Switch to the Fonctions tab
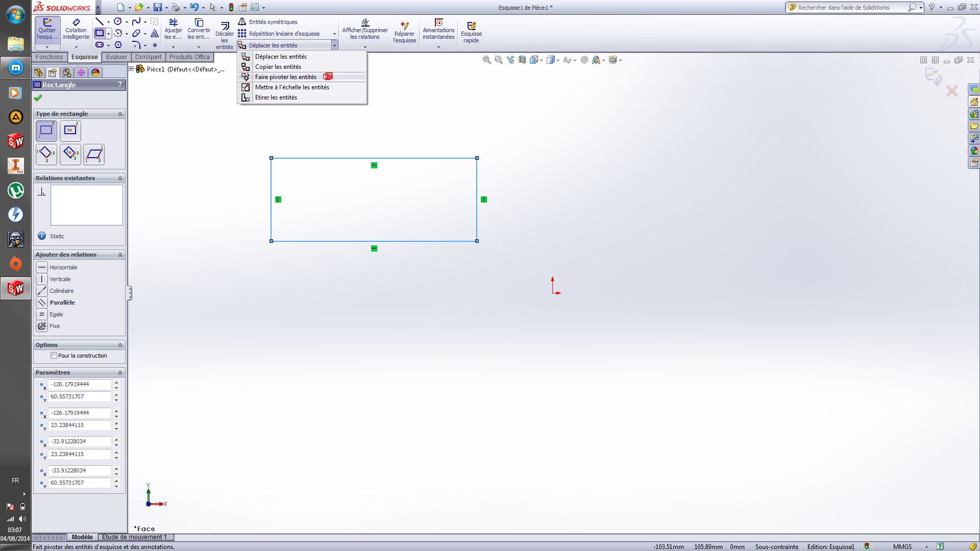 (x=49, y=57)
